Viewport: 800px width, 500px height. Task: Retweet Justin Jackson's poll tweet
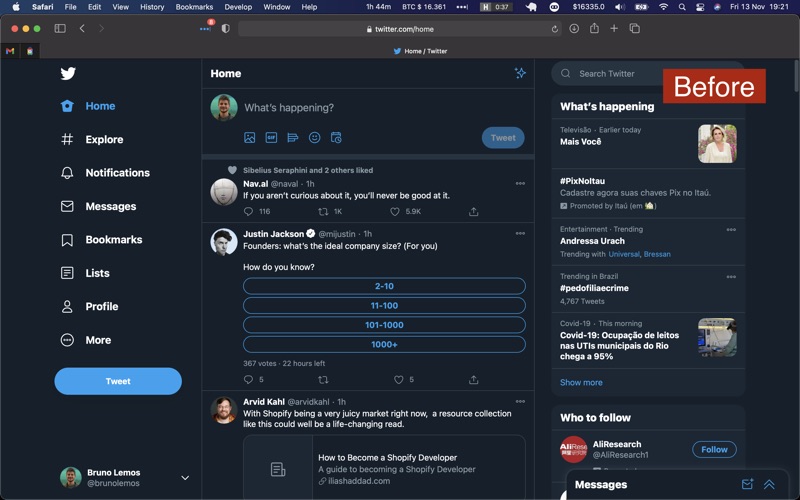pyautogui.click(x=323, y=380)
